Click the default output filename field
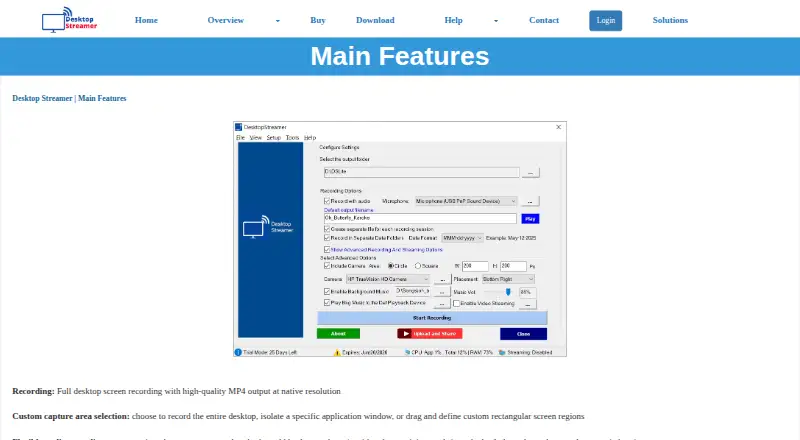Screen dimensions: 800x440 420,218
